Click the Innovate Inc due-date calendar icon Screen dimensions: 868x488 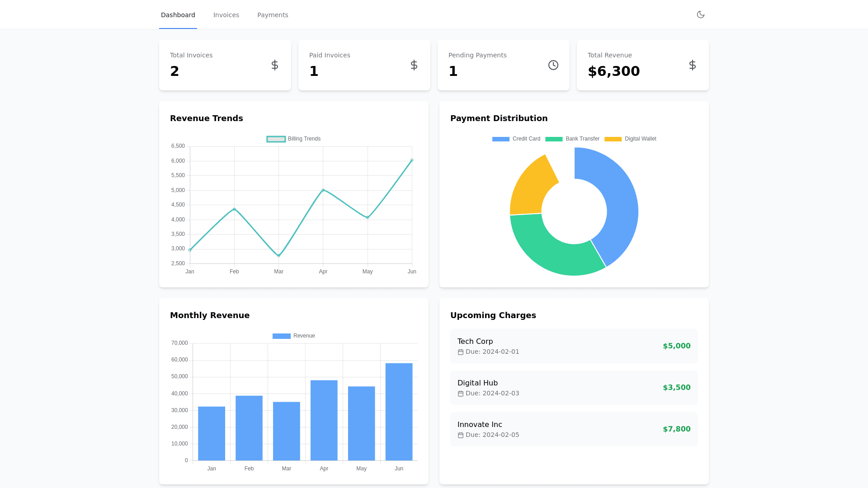pyautogui.click(x=461, y=435)
